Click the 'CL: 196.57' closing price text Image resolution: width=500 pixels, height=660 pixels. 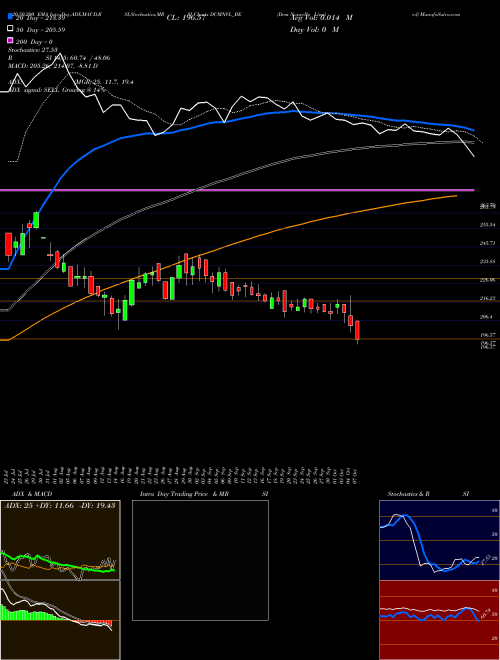click(186, 18)
